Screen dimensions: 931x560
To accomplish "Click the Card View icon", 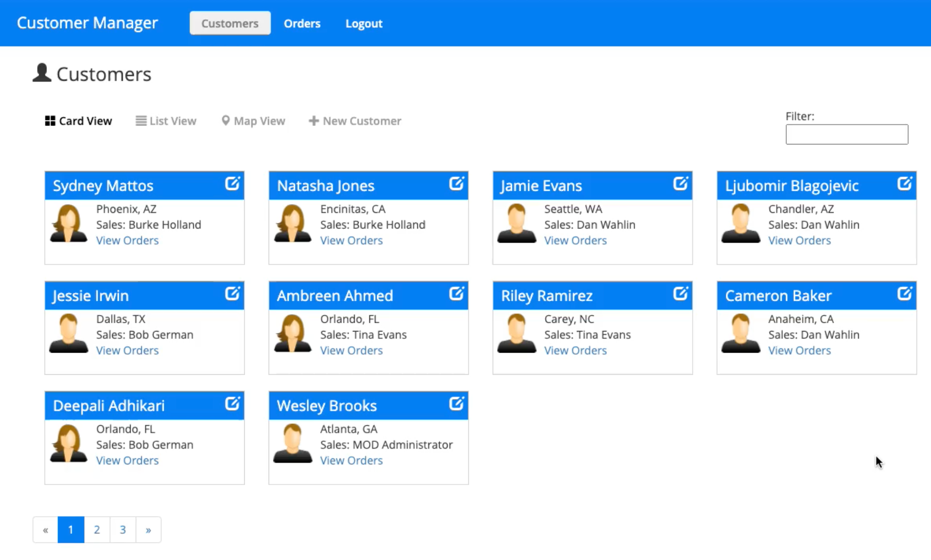I will tap(50, 120).
